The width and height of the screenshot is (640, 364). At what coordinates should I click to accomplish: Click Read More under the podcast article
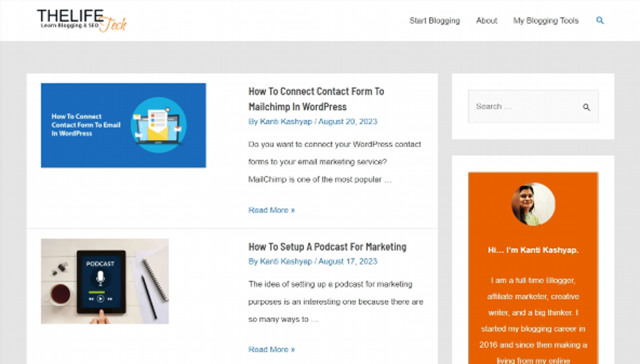tap(271, 350)
